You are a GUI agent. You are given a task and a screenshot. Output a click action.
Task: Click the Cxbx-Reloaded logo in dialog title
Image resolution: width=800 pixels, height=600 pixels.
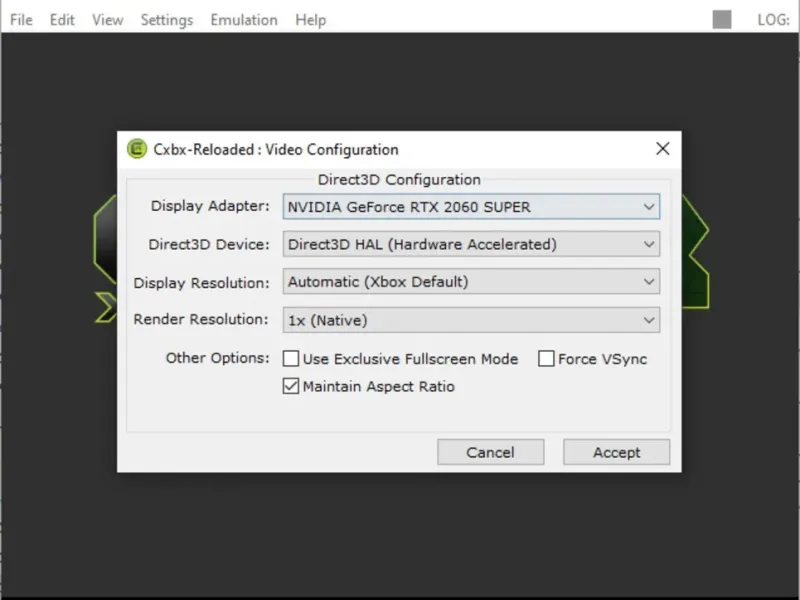click(137, 149)
